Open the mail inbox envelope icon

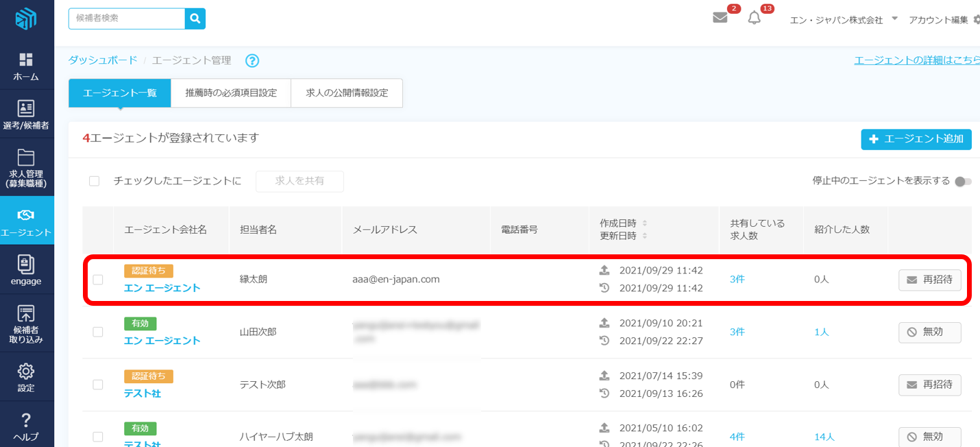coord(720,18)
